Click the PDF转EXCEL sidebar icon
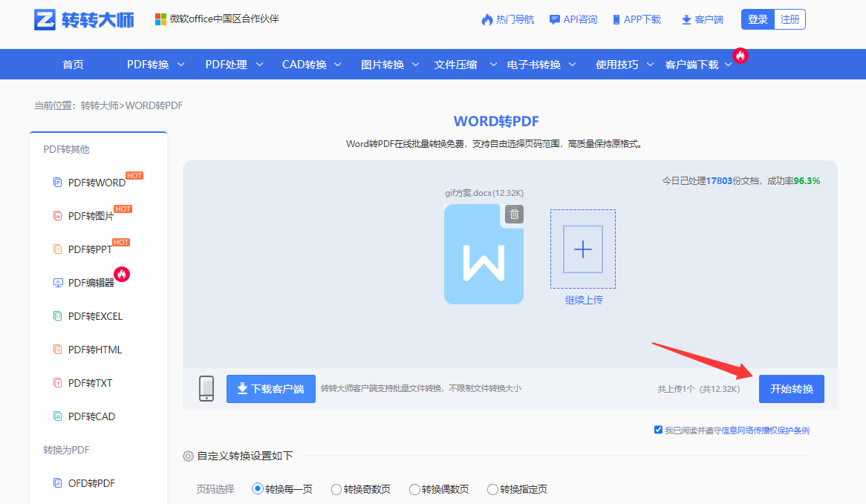866x504 pixels. click(x=57, y=315)
